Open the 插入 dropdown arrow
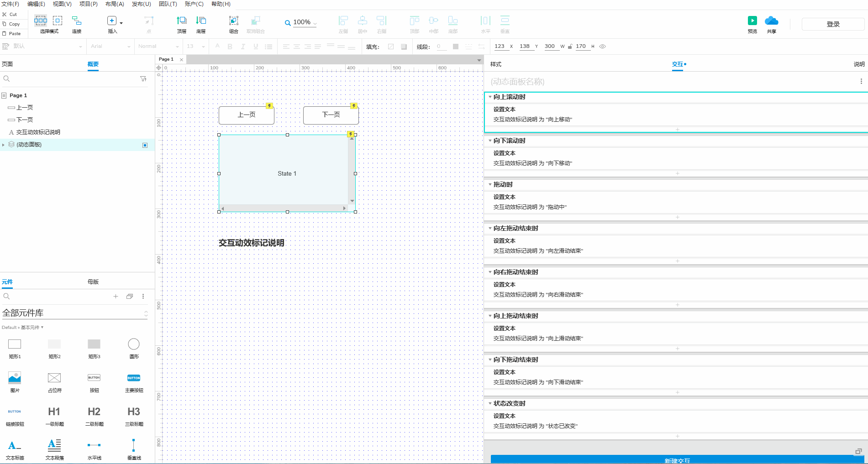Viewport: 868px width, 464px height. pyautogui.click(x=121, y=23)
